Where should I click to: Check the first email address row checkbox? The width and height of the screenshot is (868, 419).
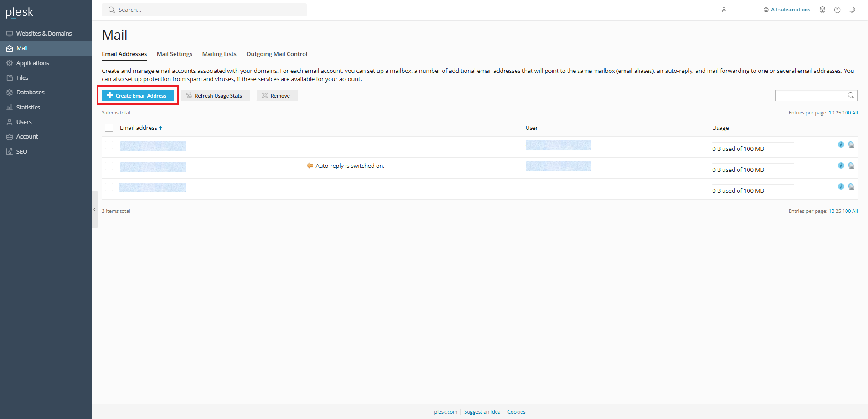(x=109, y=145)
